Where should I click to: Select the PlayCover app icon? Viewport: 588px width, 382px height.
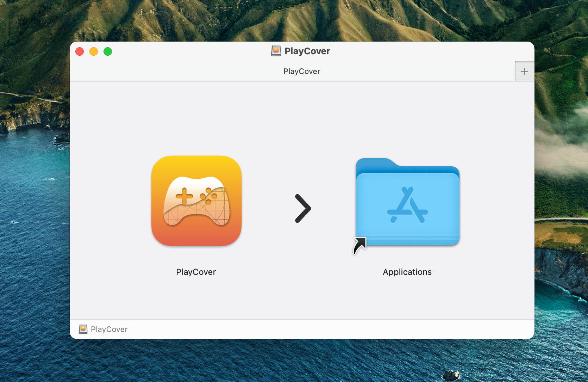pos(196,201)
